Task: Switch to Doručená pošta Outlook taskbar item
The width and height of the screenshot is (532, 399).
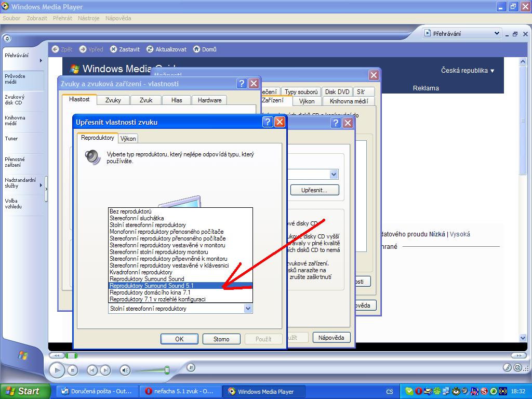Action: pyautogui.click(x=97, y=392)
